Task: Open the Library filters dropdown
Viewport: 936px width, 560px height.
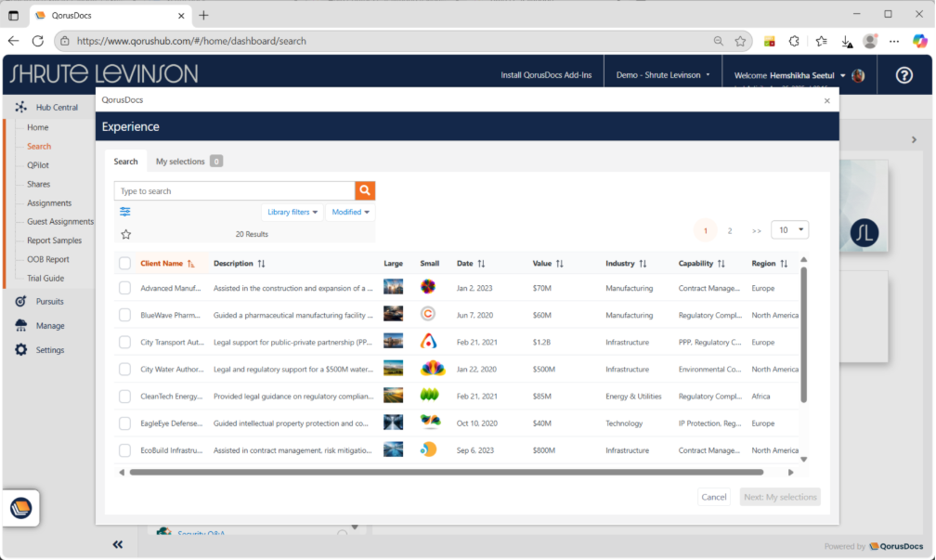Action: click(292, 212)
